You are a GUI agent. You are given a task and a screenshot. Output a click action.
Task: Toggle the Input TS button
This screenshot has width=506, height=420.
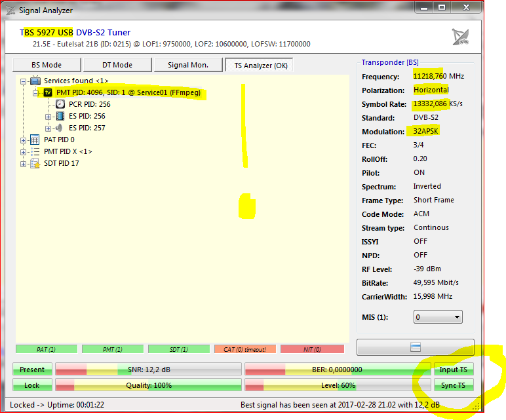[453, 370]
